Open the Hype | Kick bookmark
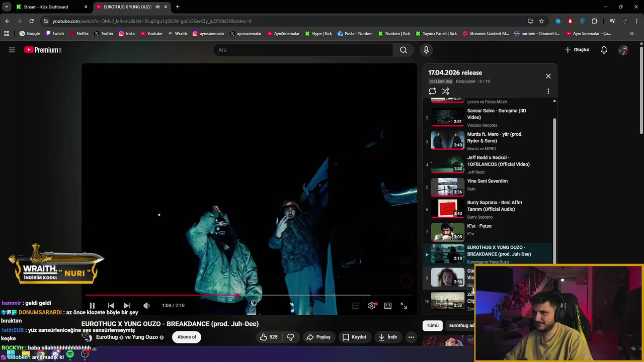The width and height of the screenshot is (644, 362). coord(318,34)
